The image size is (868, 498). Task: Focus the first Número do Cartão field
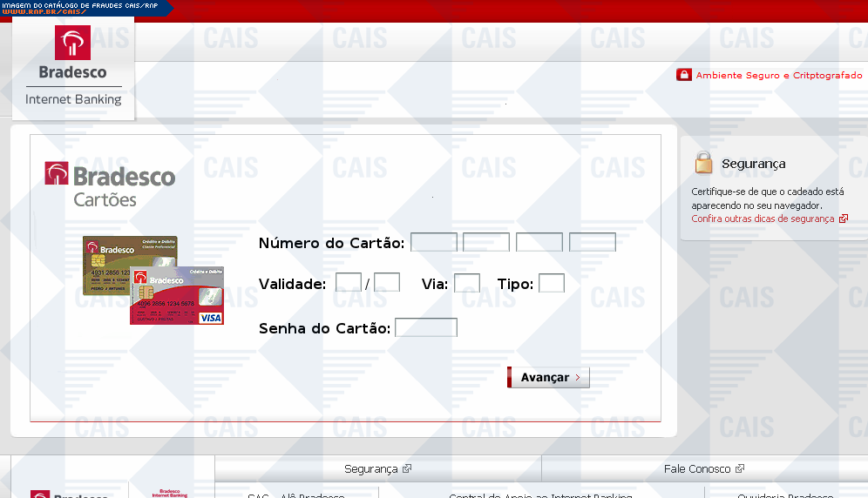434,243
